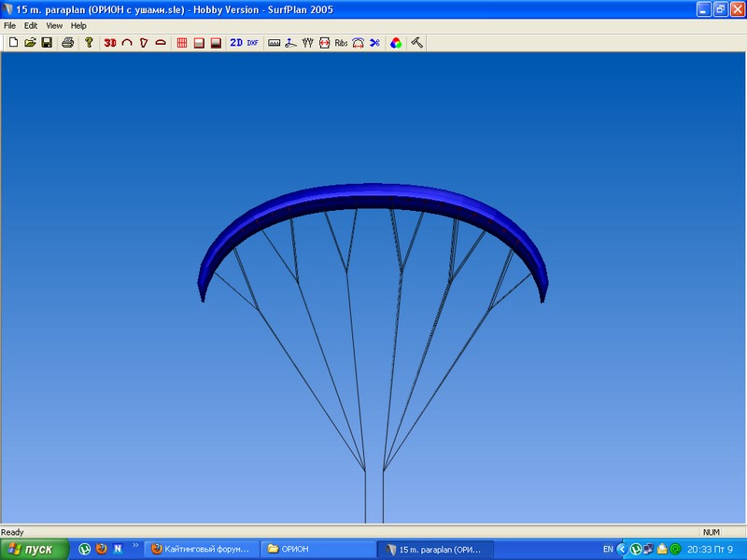Viewport: 747px width, 560px height.
Task: Open the View menu
Action: (54, 26)
